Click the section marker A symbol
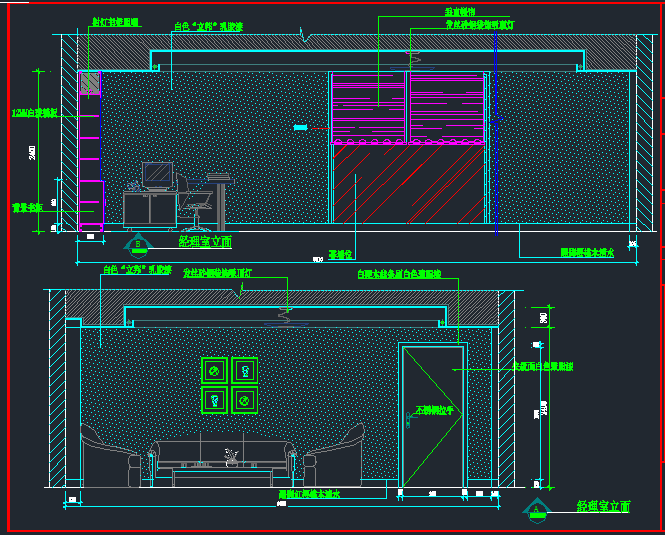Image resolution: width=665 pixels, height=535 pixels. 536,510
